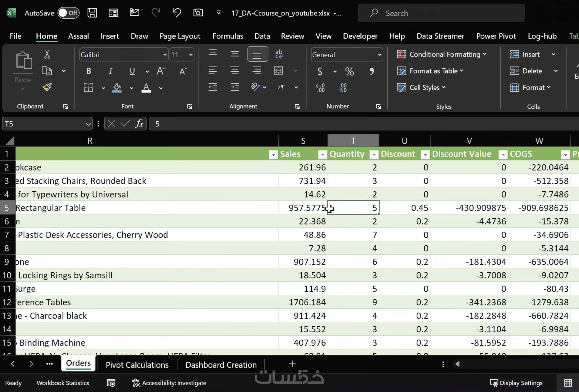
Task: Switch to Pivot Calculations sheet tab
Action: click(x=137, y=365)
